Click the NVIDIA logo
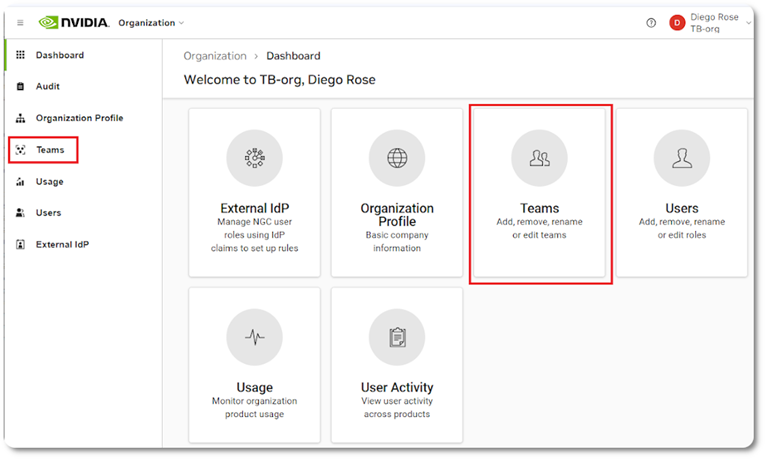 [74, 22]
